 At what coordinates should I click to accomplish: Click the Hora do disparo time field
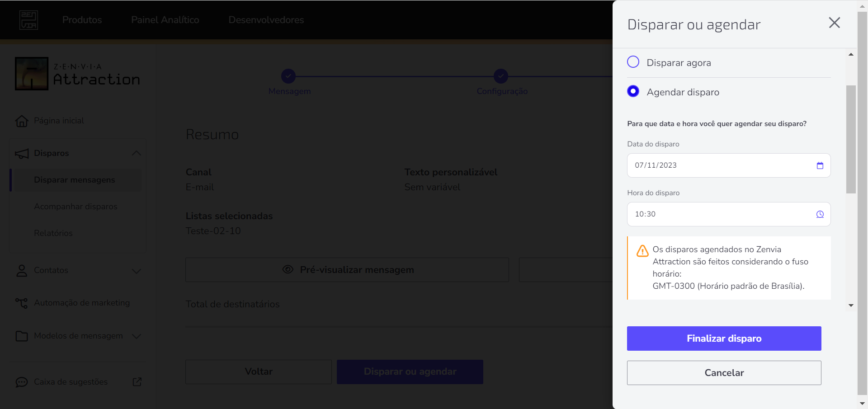(x=729, y=214)
